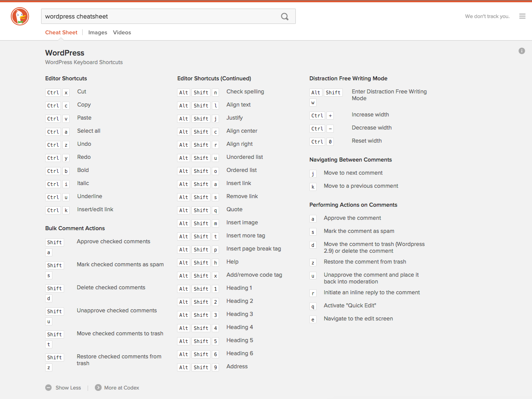532x399 pixels.
Task: Click the search field with 'wordpress cheatsheet'
Action: point(168,16)
